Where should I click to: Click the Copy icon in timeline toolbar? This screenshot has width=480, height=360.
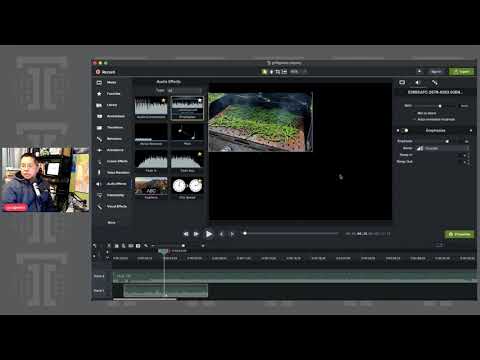(x=117, y=246)
